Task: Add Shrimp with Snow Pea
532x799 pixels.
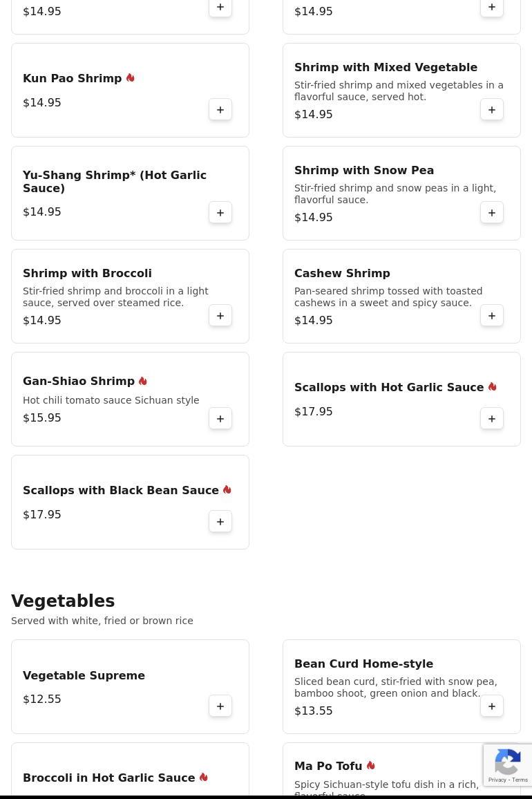Action: tap(492, 212)
